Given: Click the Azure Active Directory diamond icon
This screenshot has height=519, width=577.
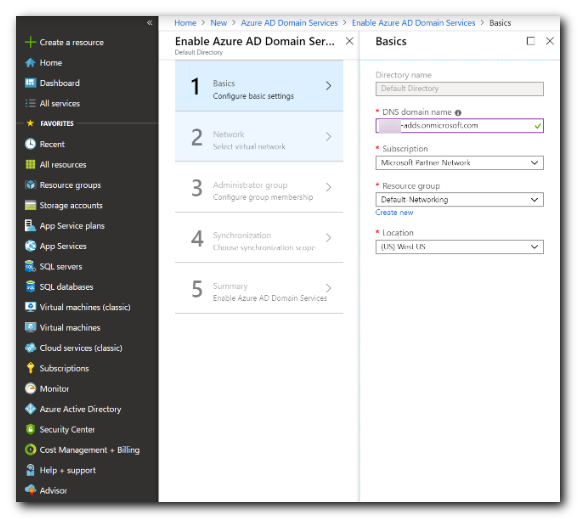Looking at the screenshot, I should coord(30,409).
